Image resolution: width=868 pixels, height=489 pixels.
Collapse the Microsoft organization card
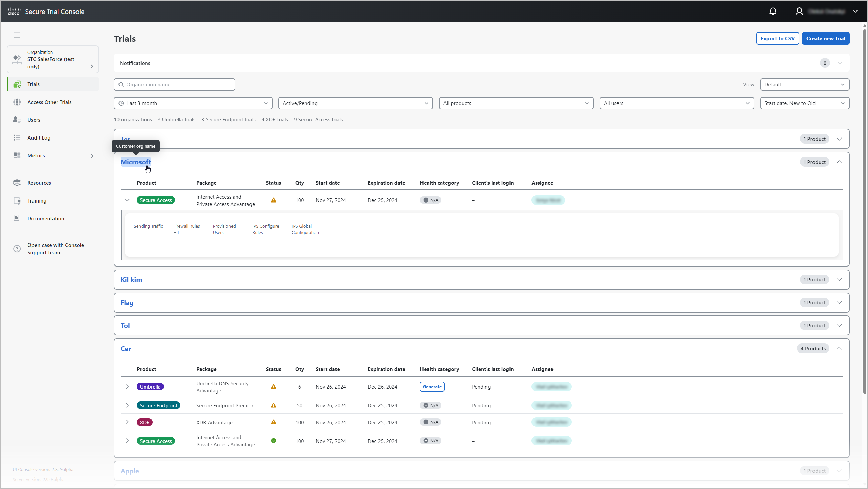click(x=839, y=162)
